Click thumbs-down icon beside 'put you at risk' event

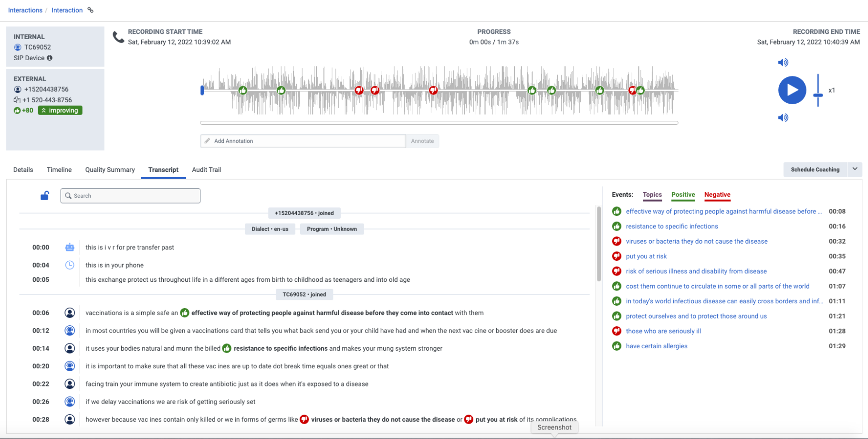click(x=617, y=256)
